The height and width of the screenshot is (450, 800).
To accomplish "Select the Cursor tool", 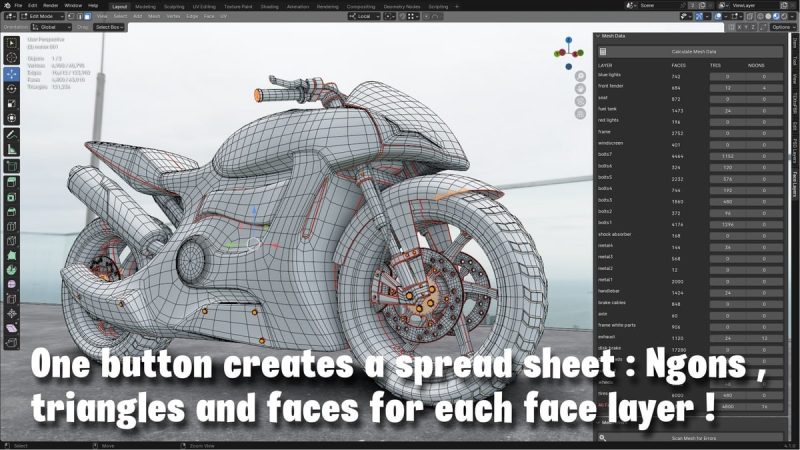I will (11, 58).
